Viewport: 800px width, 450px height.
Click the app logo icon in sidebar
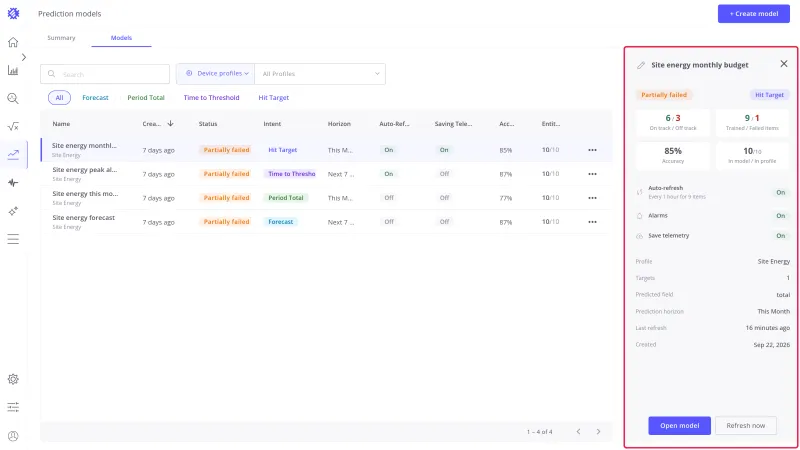pyautogui.click(x=13, y=14)
